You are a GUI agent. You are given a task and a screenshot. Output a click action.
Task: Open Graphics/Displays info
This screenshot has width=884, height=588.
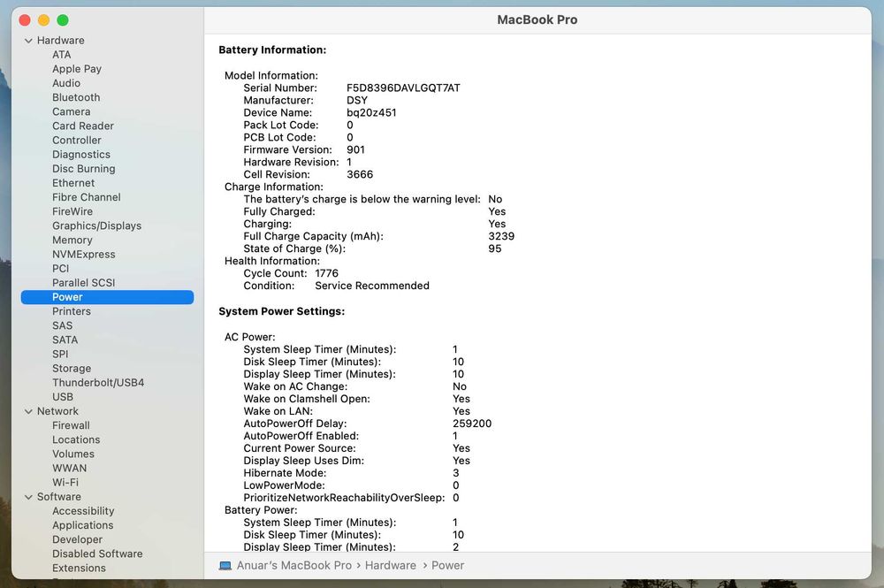pyautogui.click(x=97, y=225)
